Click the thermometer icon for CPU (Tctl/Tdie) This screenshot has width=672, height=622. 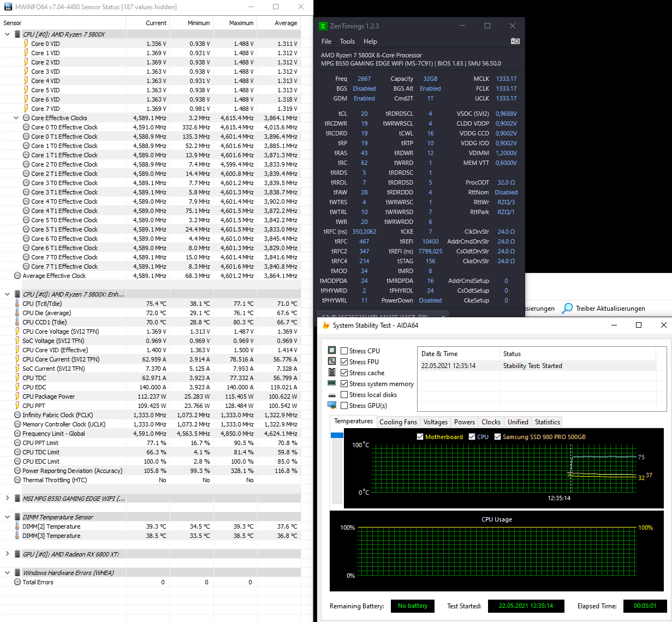(x=17, y=304)
